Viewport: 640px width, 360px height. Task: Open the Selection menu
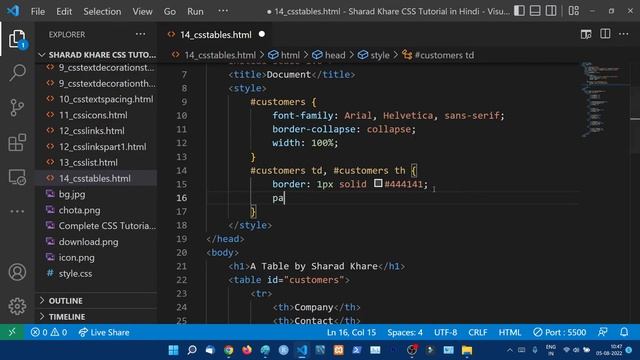pyautogui.click(x=102, y=11)
